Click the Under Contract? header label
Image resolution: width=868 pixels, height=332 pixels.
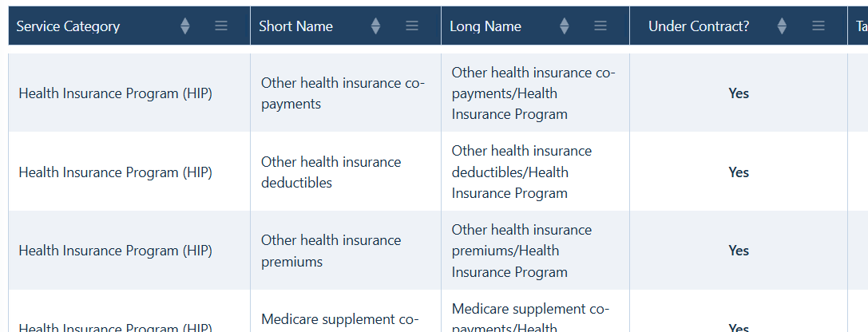point(699,26)
